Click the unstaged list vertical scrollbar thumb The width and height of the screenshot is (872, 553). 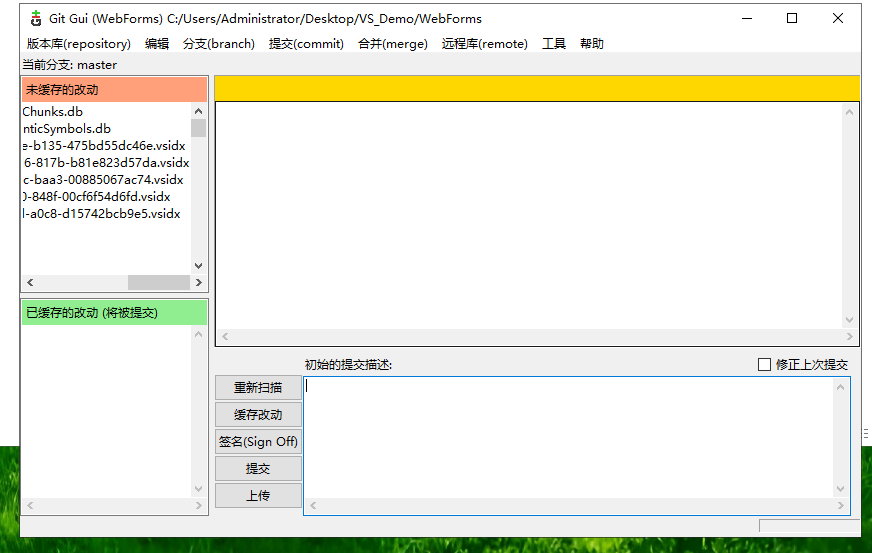pos(199,128)
